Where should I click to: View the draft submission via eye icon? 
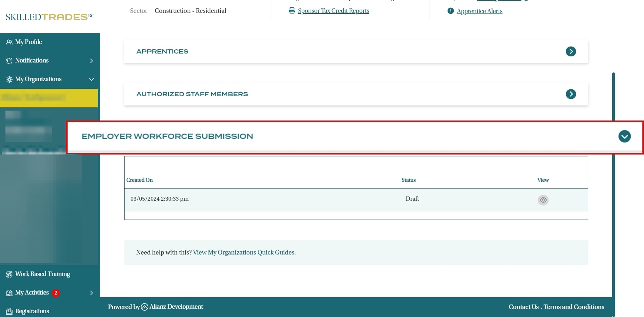543,200
